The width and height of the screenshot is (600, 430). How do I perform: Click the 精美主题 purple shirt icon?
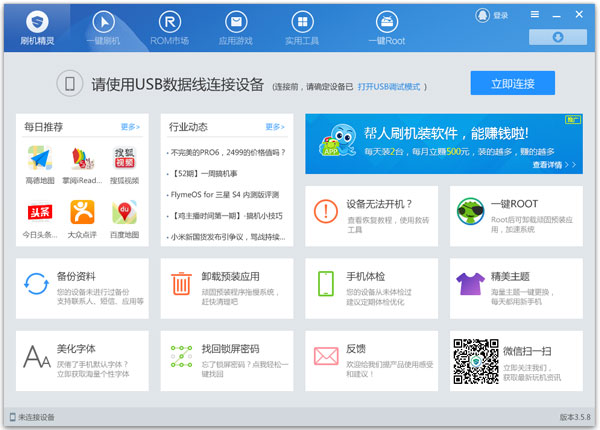pos(470,283)
